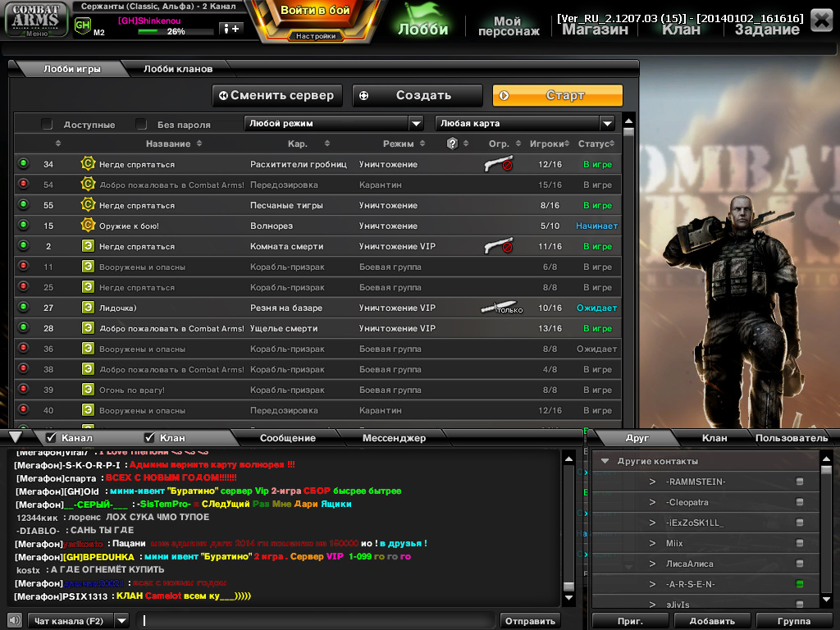Click the chat message input field
This screenshot has height=630, width=840.
[316, 621]
